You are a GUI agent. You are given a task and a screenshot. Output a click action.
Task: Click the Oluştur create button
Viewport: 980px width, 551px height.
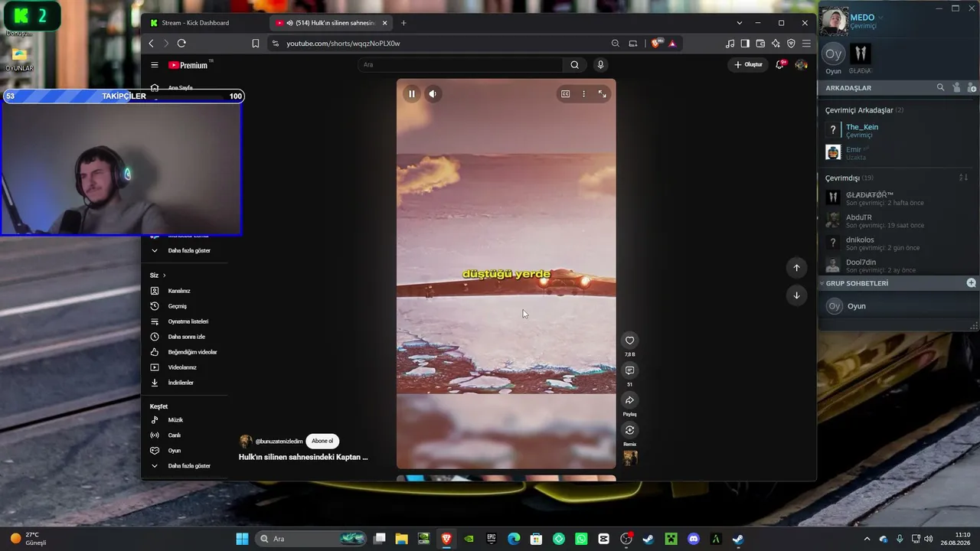[748, 65]
